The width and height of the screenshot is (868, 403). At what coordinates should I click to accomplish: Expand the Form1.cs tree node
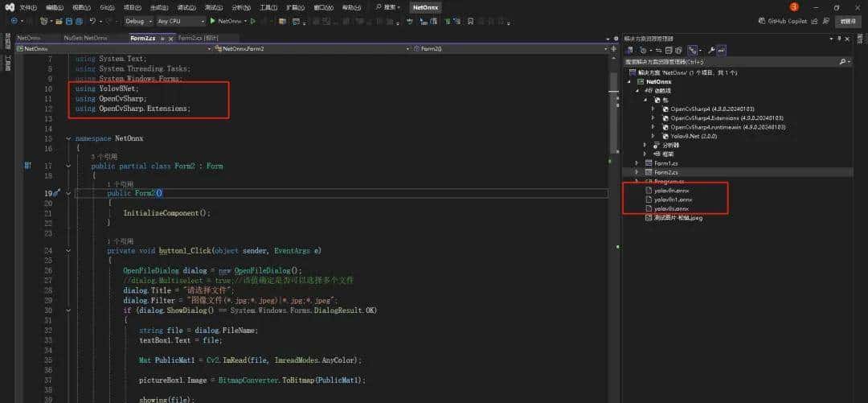[637, 163]
